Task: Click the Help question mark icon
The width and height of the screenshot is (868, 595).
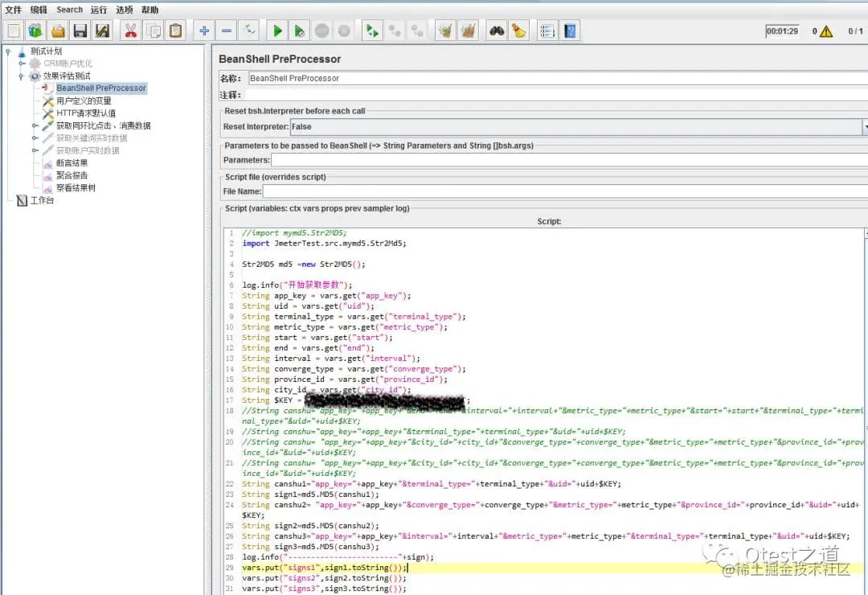Action: [x=570, y=31]
